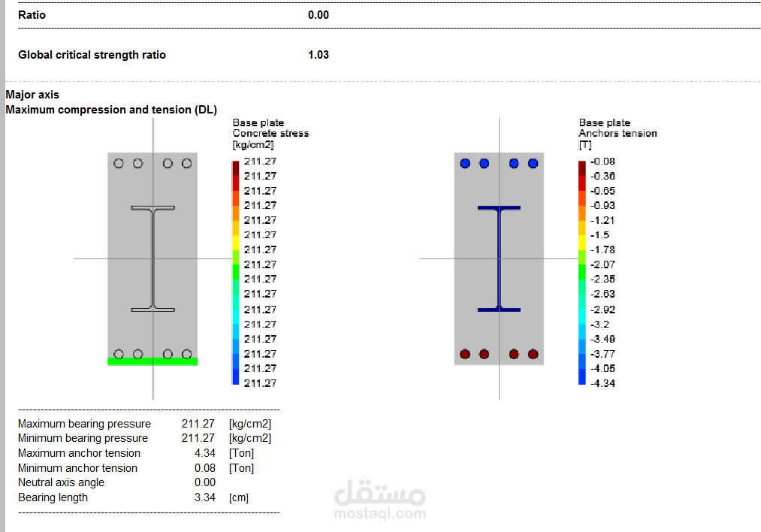Click [kg/cm2] unit in Maximum bearing pressure row
The width and height of the screenshot is (761, 532).
250,424
